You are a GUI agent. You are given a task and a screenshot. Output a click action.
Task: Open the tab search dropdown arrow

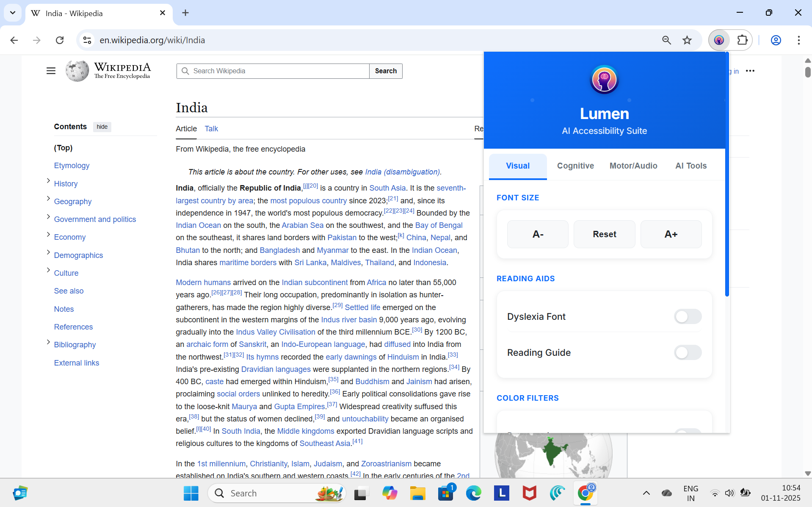click(13, 13)
